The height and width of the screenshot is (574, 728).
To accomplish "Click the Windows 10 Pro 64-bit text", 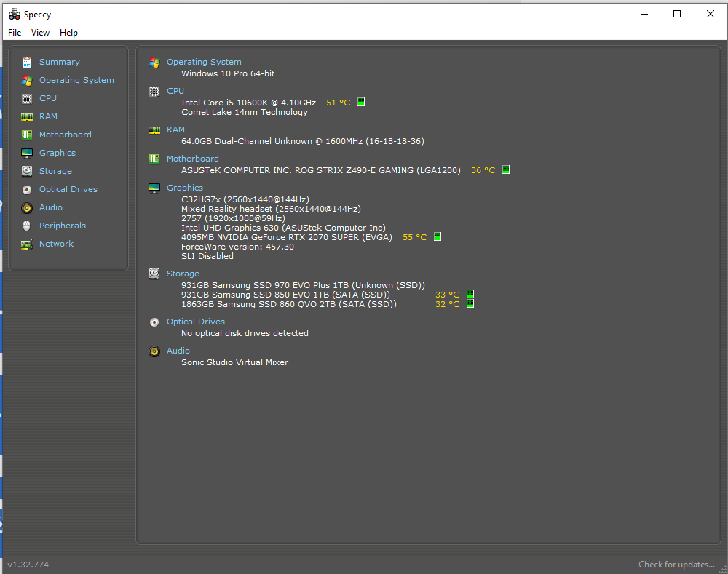I will coord(227,73).
